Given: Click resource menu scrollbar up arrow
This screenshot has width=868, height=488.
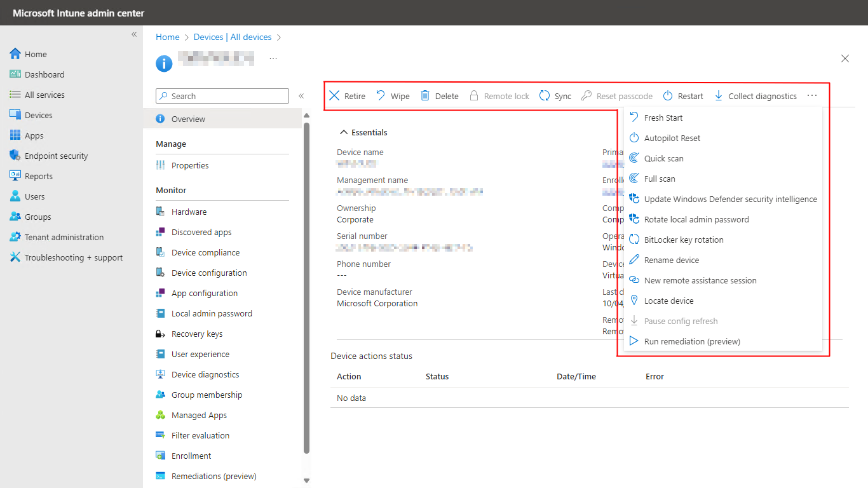Looking at the screenshot, I should (306, 115).
